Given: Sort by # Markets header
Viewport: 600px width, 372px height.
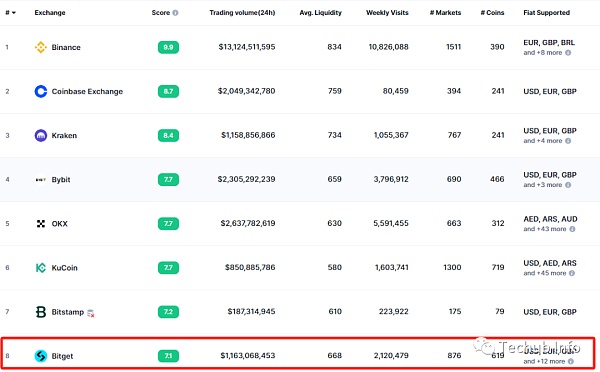Looking at the screenshot, I should coord(445,13).
